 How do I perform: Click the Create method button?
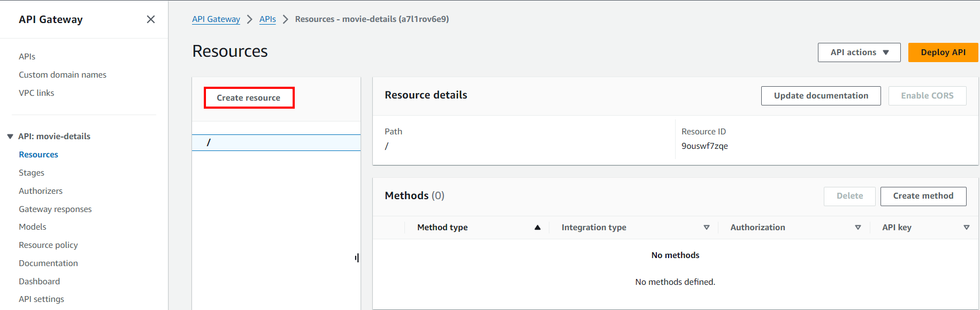(x=923, y=196)
